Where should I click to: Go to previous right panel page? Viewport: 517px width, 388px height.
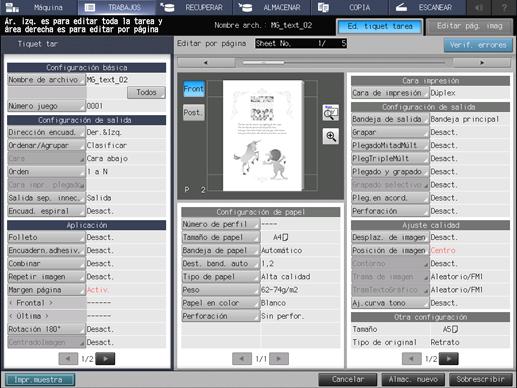pyautogui.click(x=411, y=359)
